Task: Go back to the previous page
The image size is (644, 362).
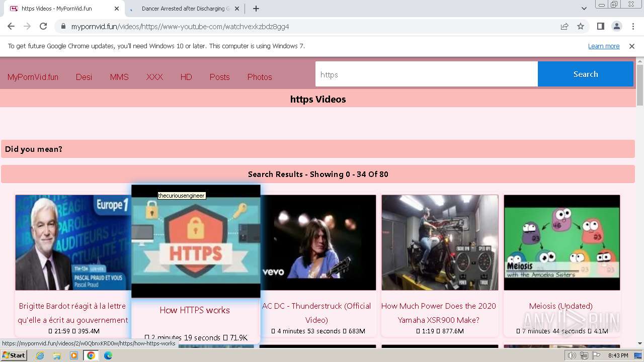Action: pyautogui.click(x=11, y=26)
